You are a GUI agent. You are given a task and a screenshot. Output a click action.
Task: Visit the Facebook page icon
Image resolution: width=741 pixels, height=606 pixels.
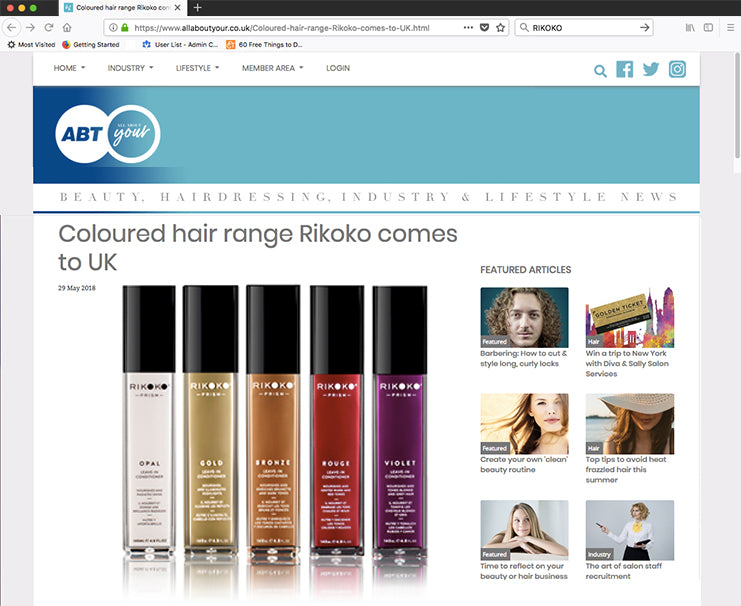625,69
